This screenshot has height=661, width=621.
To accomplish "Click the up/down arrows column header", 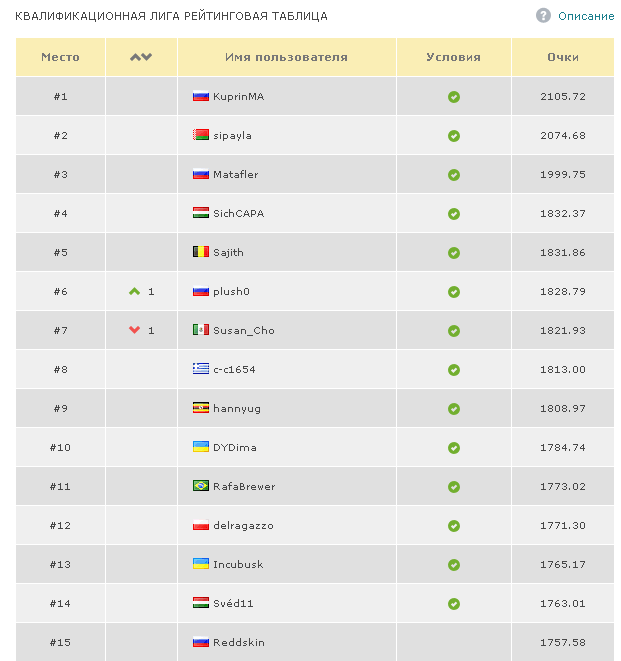I will [141, 57].
